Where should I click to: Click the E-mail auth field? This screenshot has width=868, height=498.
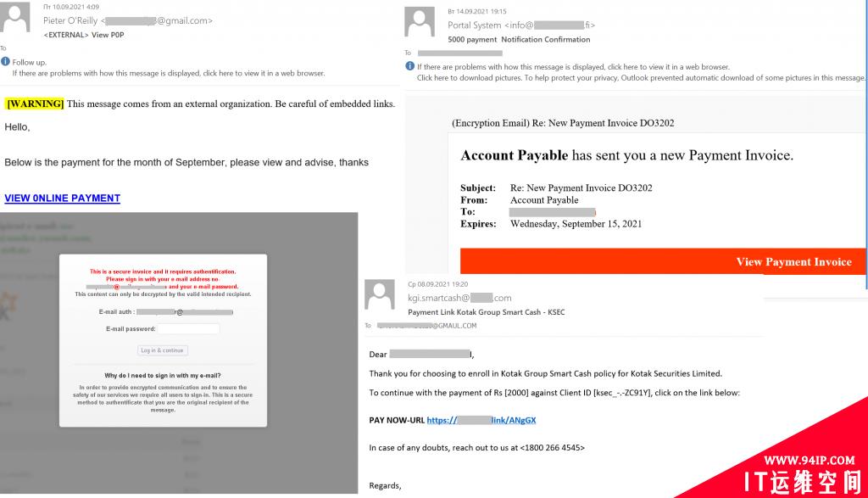185,312
